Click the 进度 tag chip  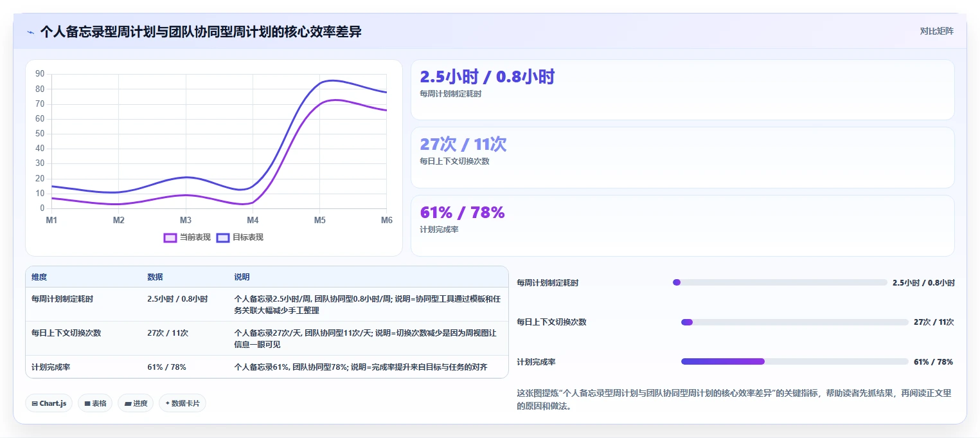[136, 403]
